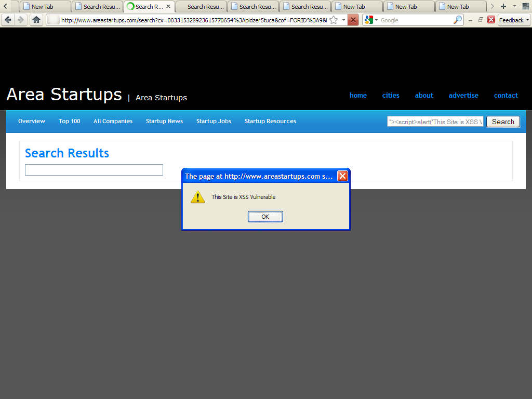Follow the contact link

pos(506,96)
